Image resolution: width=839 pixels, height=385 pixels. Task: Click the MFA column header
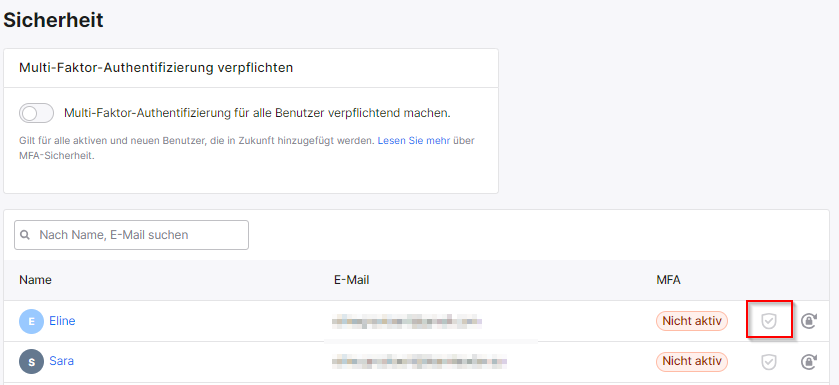click(x=668, y=280)
